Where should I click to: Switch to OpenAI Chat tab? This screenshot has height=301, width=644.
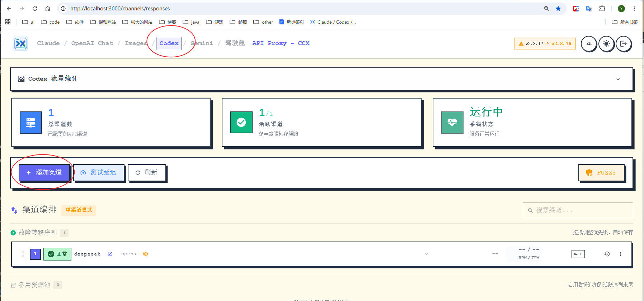(92, 43)
